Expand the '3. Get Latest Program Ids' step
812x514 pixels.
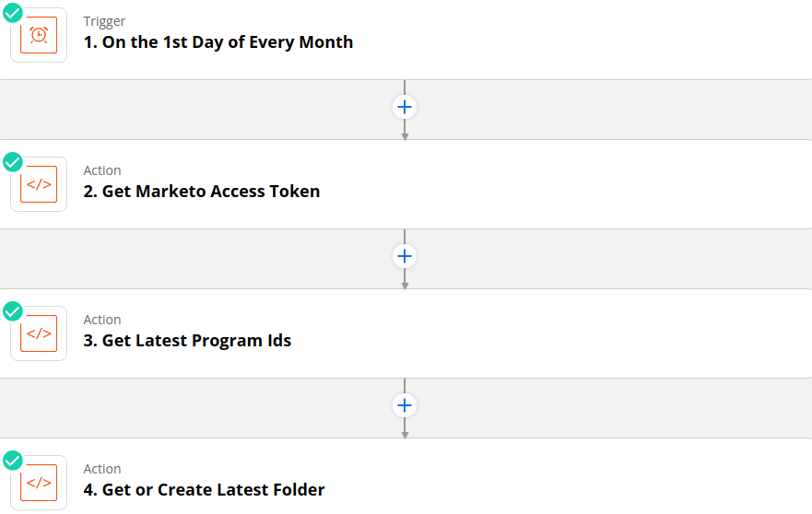(187, 340)
